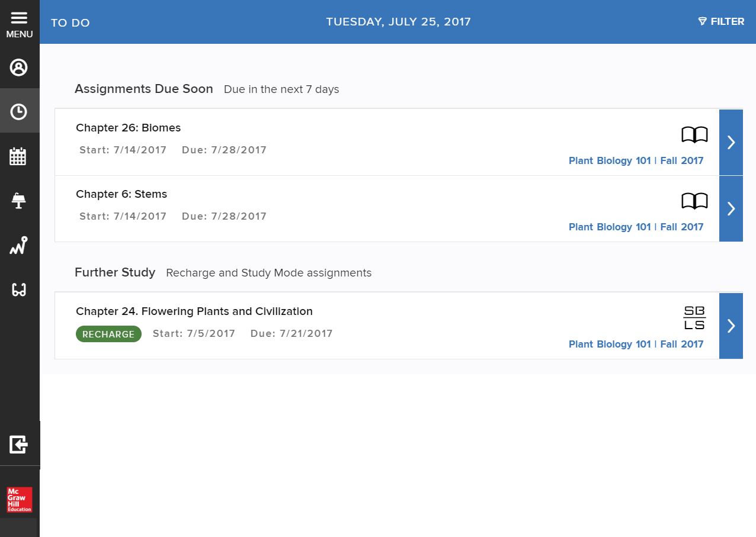Click the book icon for Chapter 26: Biomes

tap(694, 135)
